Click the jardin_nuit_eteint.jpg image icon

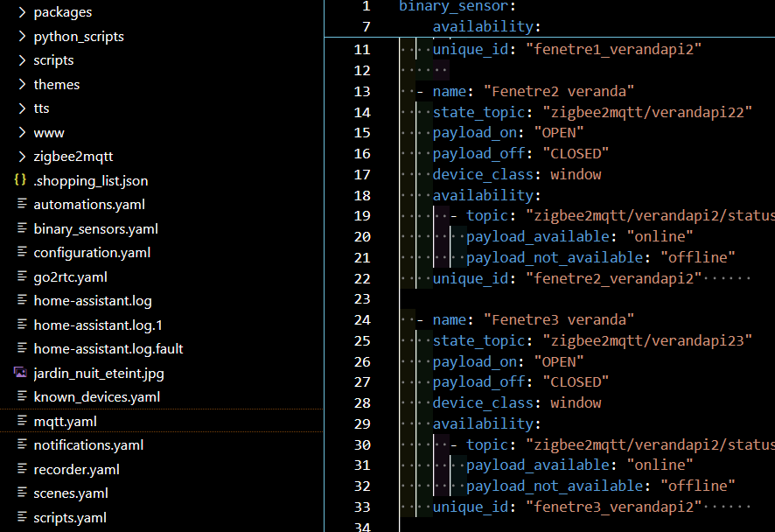[x=20, y=373]
